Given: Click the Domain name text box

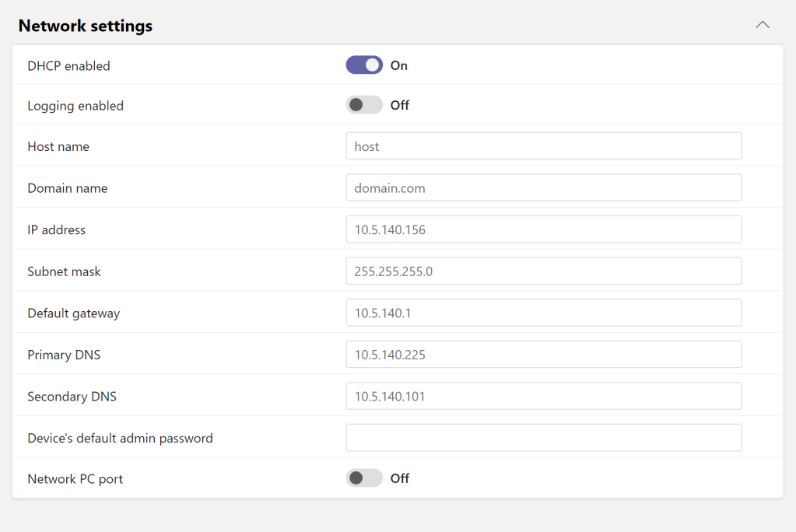Looking at the screenshot, I should click(543, 187).
